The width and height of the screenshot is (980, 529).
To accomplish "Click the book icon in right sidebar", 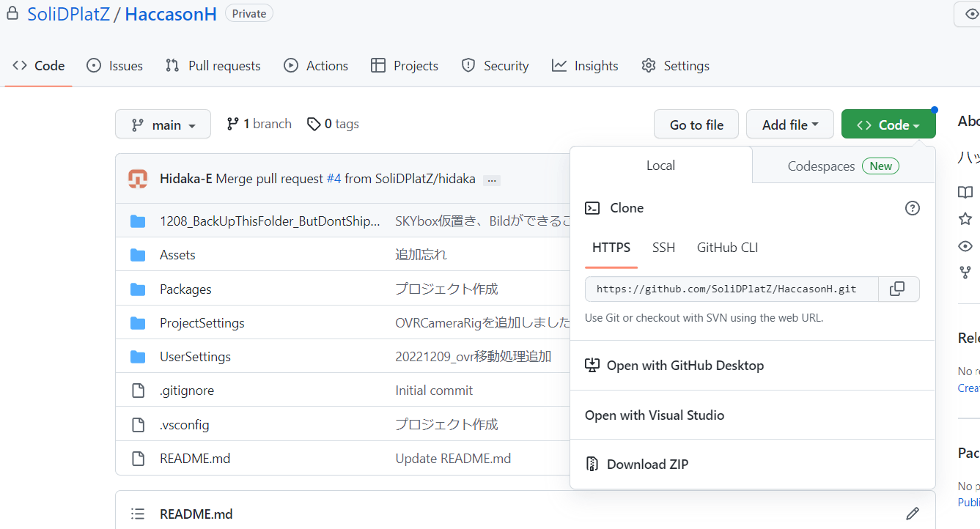I will 965,192.
